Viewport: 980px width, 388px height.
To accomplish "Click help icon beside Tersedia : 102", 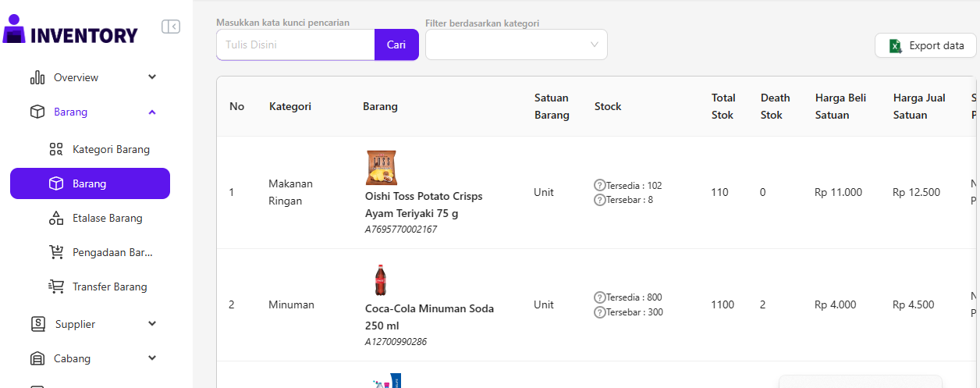I will (x=599, y=186).
